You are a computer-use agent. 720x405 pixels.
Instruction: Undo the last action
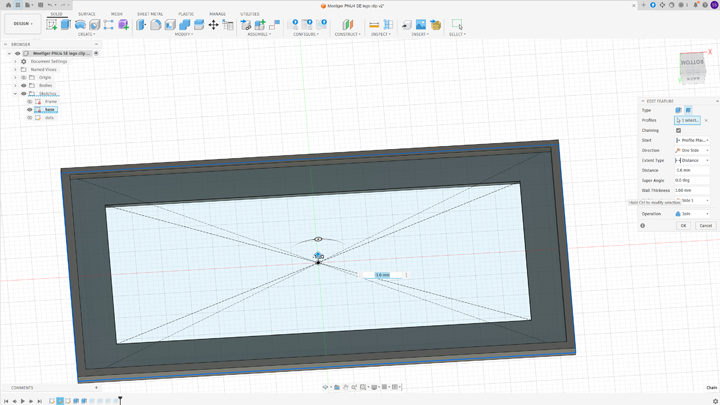(50, 5)
